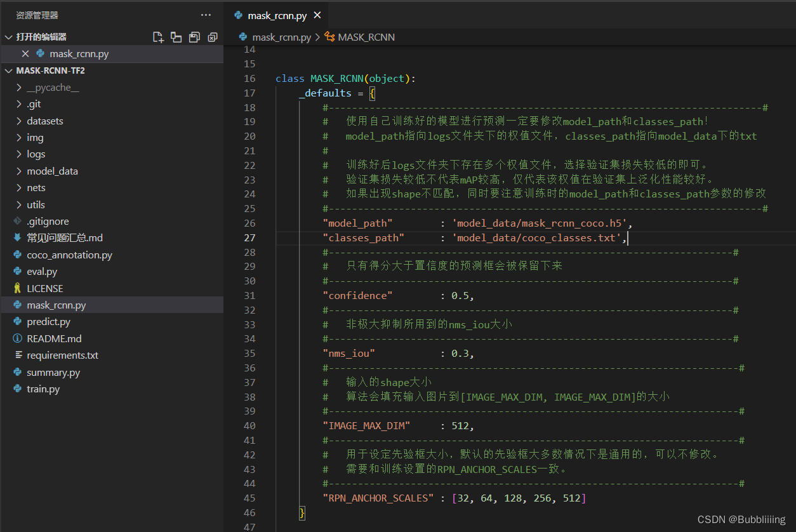Click the "nms_iou" key on line 35

[x=348, y=353]
